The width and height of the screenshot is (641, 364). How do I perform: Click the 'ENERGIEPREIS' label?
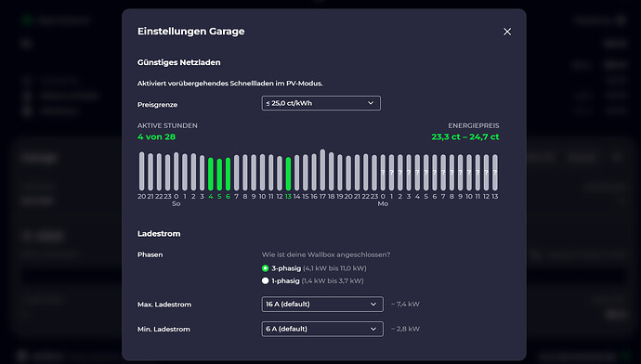pyautogui.click(x=474, y=126)
